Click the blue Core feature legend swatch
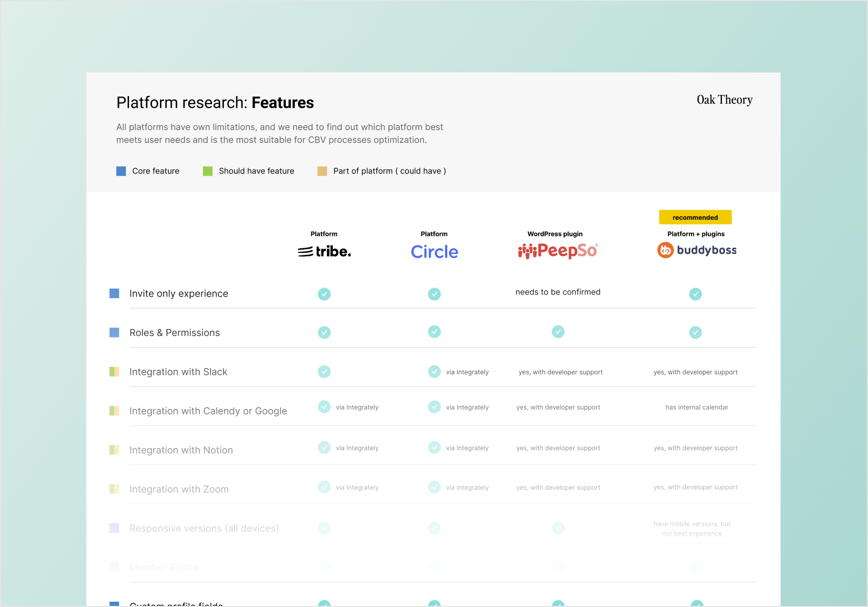Screen dimensions: 868x607 coord(121,171)
